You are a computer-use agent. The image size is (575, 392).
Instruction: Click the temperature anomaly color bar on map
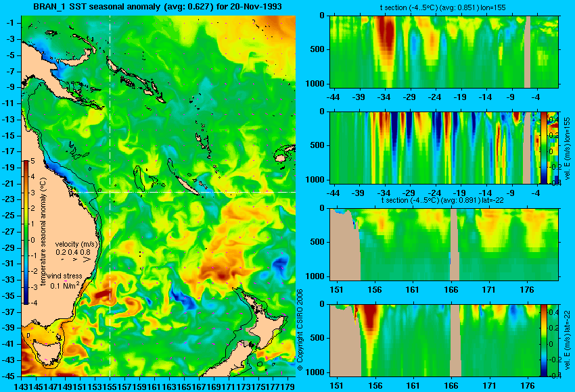[26, 232]
